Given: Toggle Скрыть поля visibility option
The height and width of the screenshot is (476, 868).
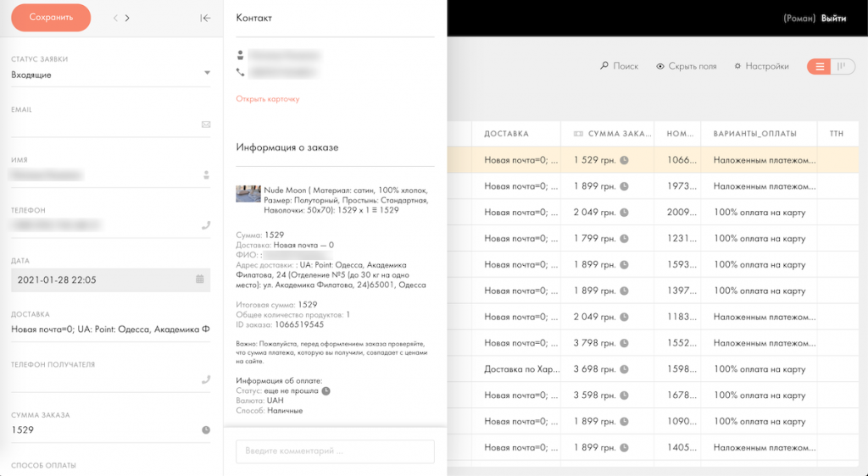Looking at the screenshot, I should (687, 66).
